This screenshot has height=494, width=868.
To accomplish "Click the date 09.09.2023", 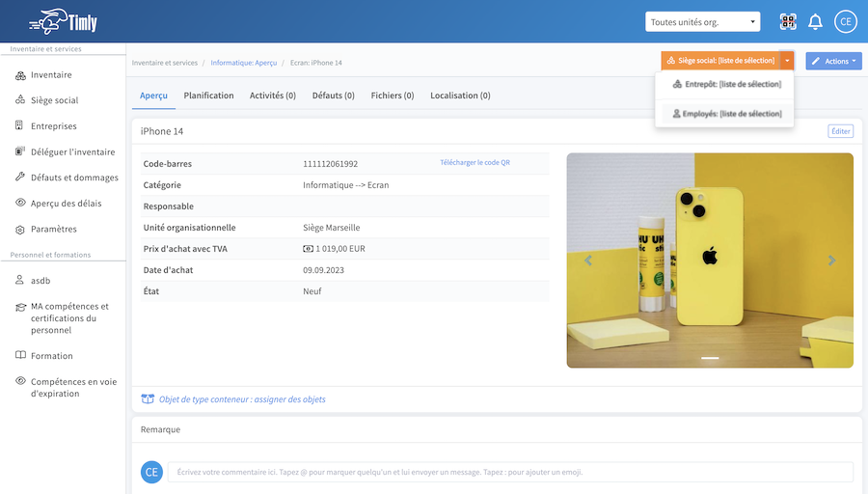I will point(323,270).
